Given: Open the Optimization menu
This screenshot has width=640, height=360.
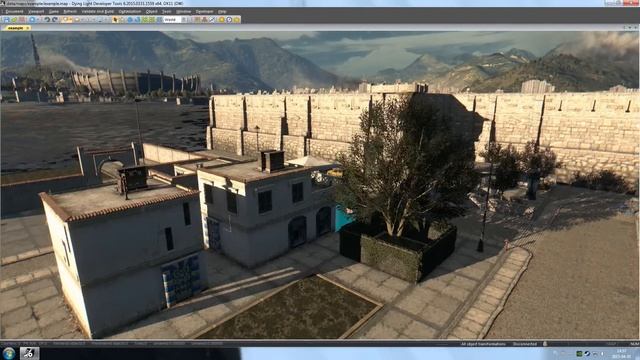Looking at the screenshot, I should (130, 11).
